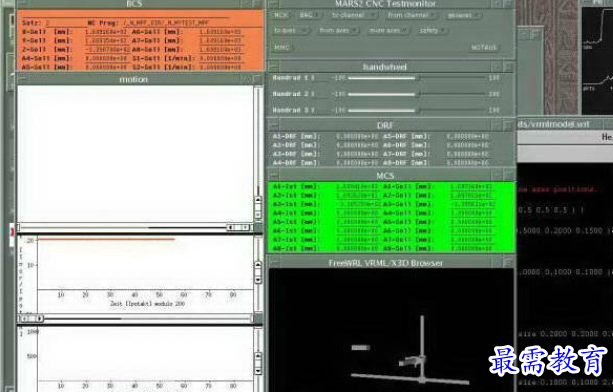The width and height of the screenshot is (613, 392).
Task: Click scroll-up arrow of top motion plot
Action: point(258,200)
